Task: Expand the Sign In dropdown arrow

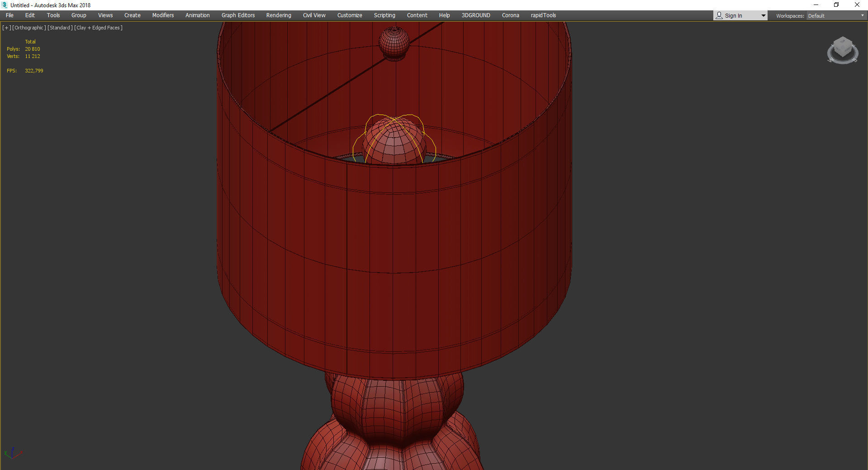Action: pos(764,16)
